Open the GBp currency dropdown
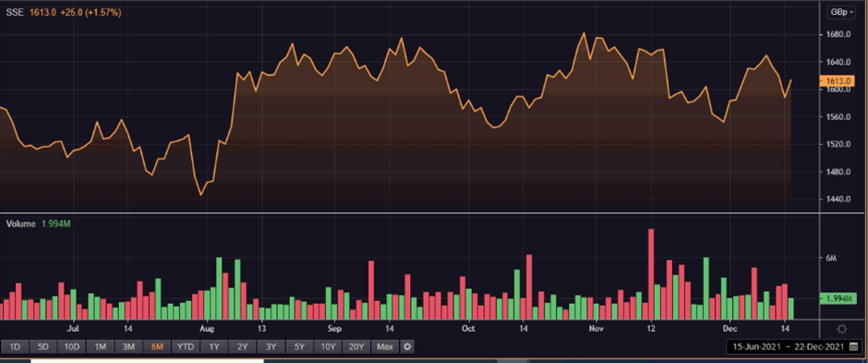Screen dimensions: 868x363 (x=841, y=13)
